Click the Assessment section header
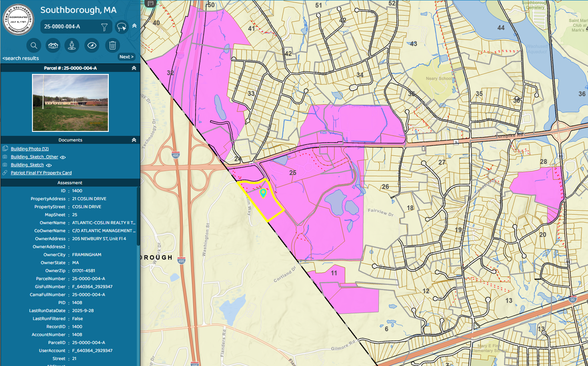Image resolution: width=588 pixels, height=366 pixels. coord(70,183)
